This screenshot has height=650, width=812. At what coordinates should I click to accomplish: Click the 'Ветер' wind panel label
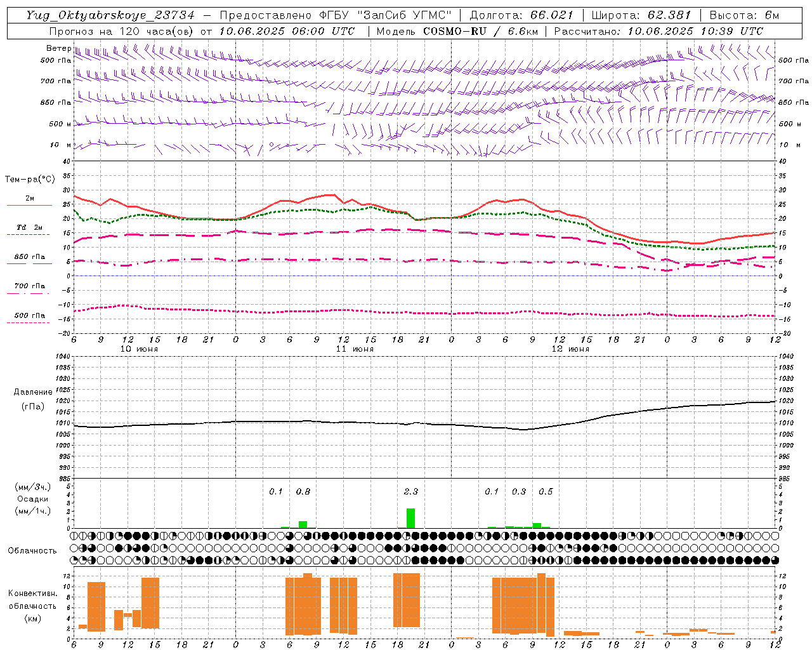(x=59, y=48)
